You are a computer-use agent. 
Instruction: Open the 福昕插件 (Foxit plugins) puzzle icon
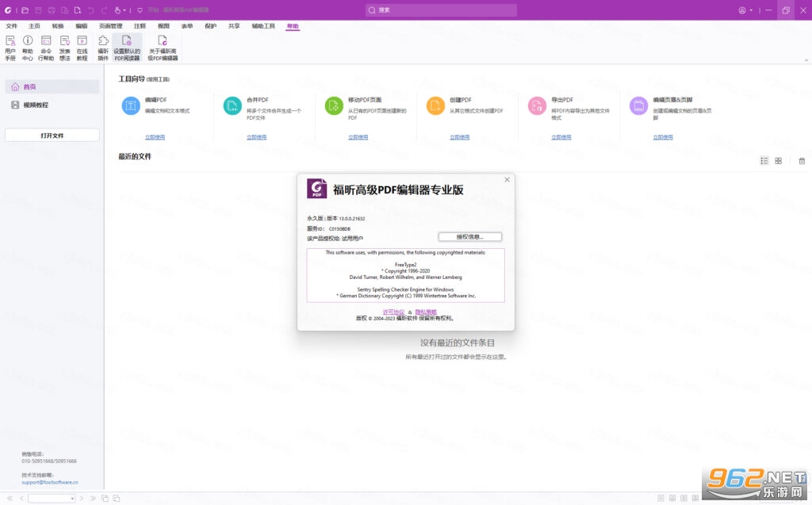click(103, 48)
